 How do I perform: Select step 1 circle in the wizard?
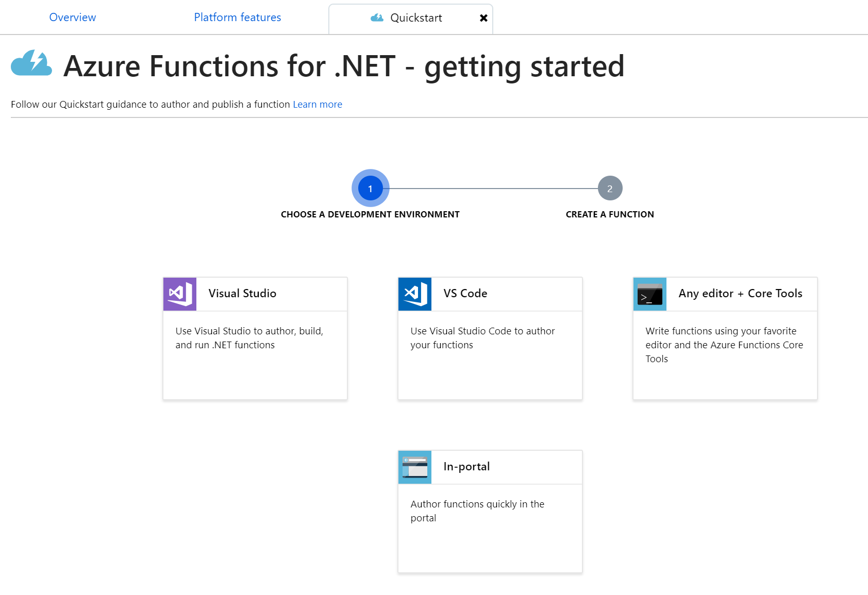pos(370,189)
